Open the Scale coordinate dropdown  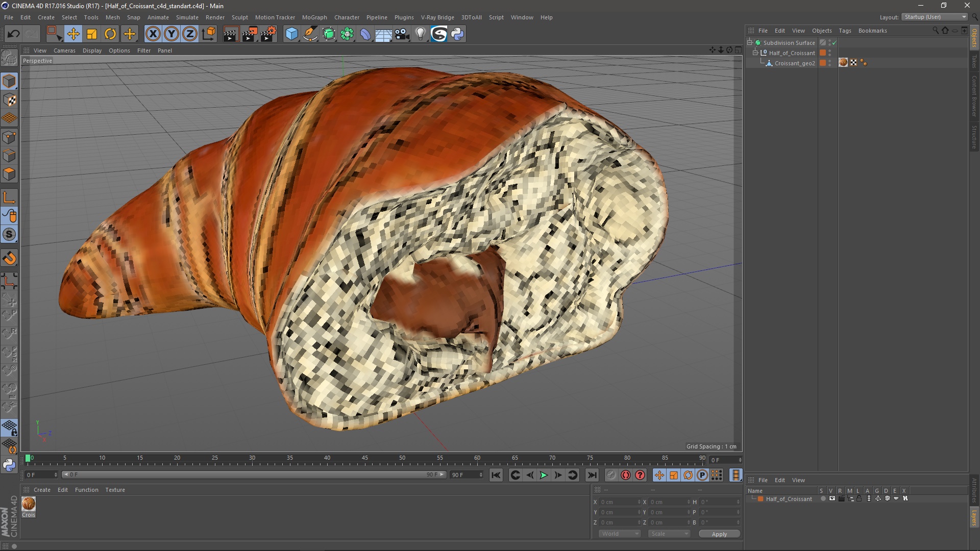pyautogui.click(x=669, y=534)
